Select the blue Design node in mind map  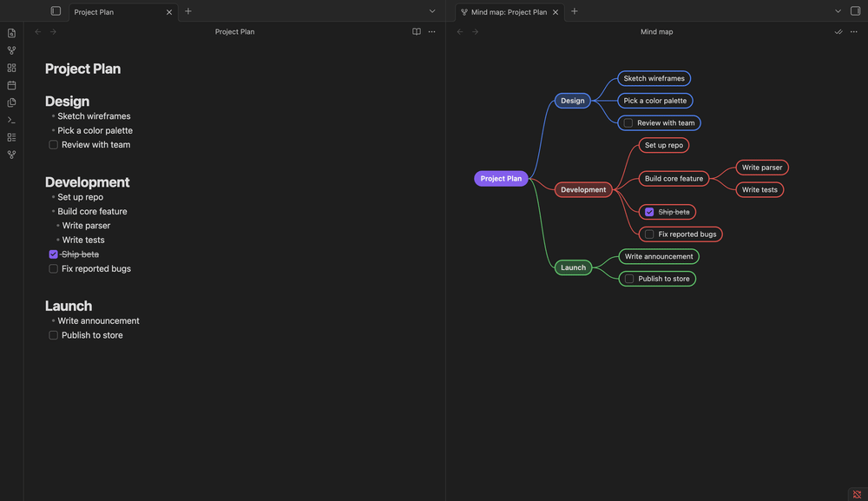572,101
